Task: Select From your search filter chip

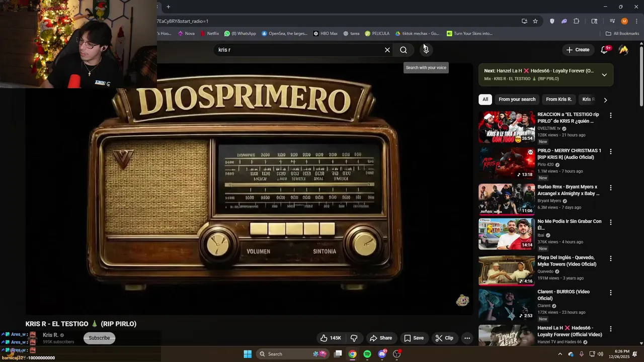Action: [517, 100]
